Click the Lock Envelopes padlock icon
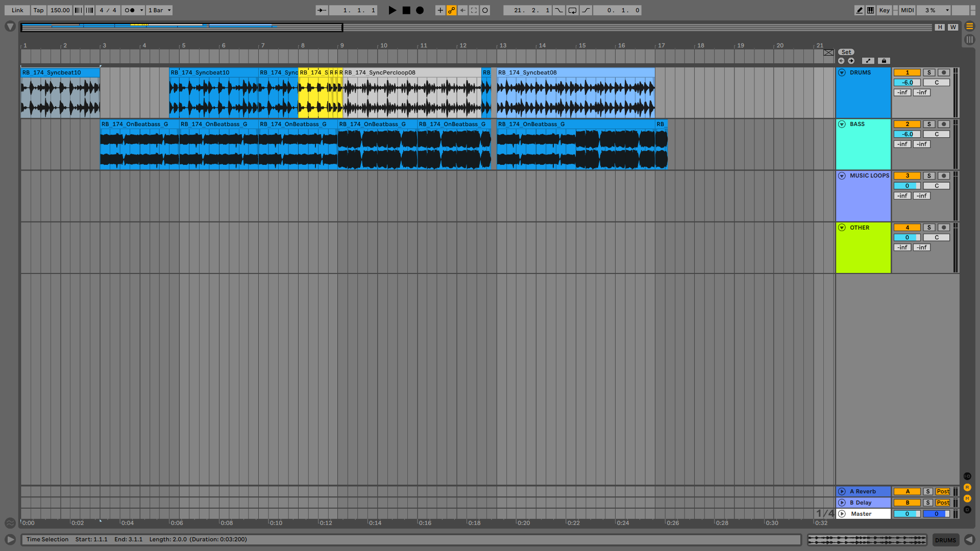The width and height of the screenshot is (980, 551). [x=884, y=61]
